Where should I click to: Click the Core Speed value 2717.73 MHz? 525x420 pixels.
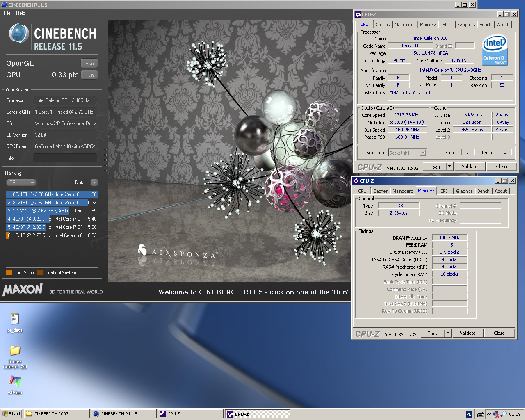[407, 115]
